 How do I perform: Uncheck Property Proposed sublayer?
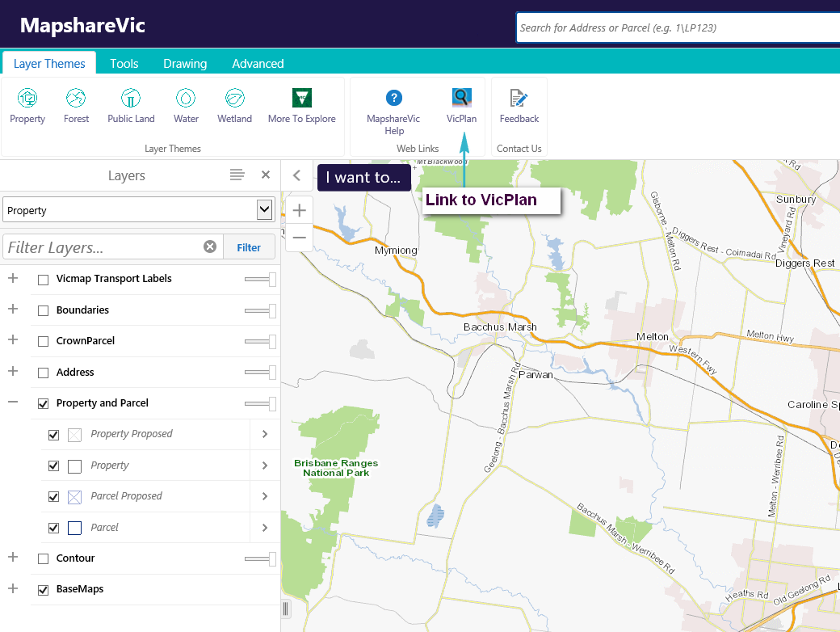(x=53, y=435)
